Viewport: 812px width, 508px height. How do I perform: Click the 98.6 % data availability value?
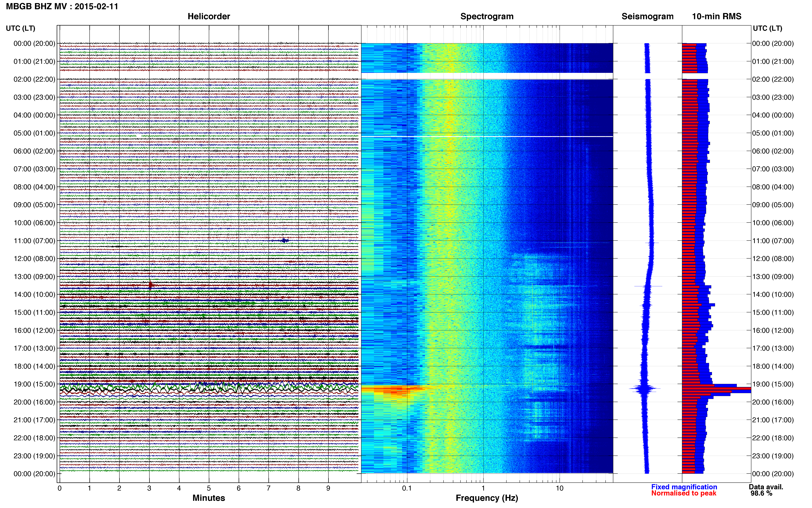[761, 493]
